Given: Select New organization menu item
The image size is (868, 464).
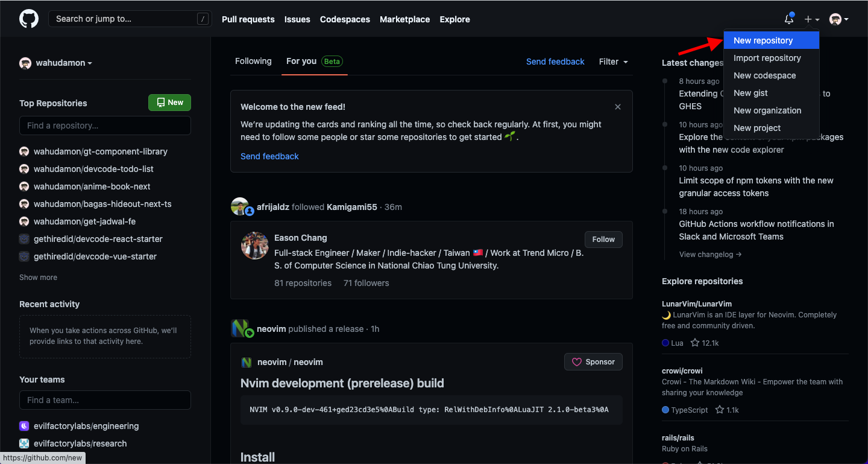Looking at the screenshot, I should [772, 110].
